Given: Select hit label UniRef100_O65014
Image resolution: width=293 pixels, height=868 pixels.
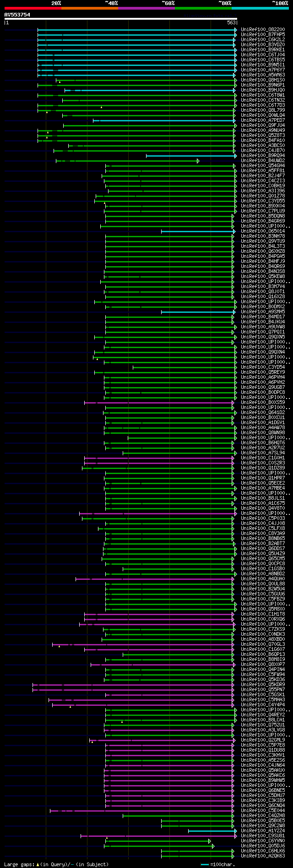Looking at the screenshot, I should tap(263, 231).
